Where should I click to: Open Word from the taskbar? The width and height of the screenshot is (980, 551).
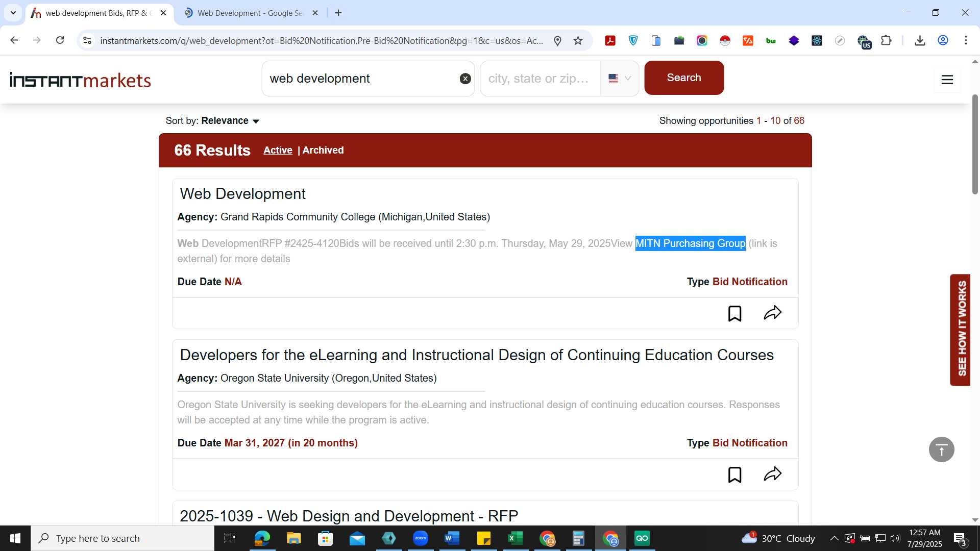click(452, 538)
